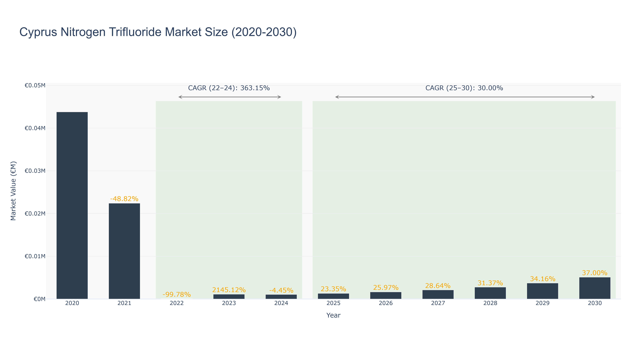The height and width of the screenshot is (345, 644).
Task: Click the 2145.12% growth label
Action: (x=229, y=290)
